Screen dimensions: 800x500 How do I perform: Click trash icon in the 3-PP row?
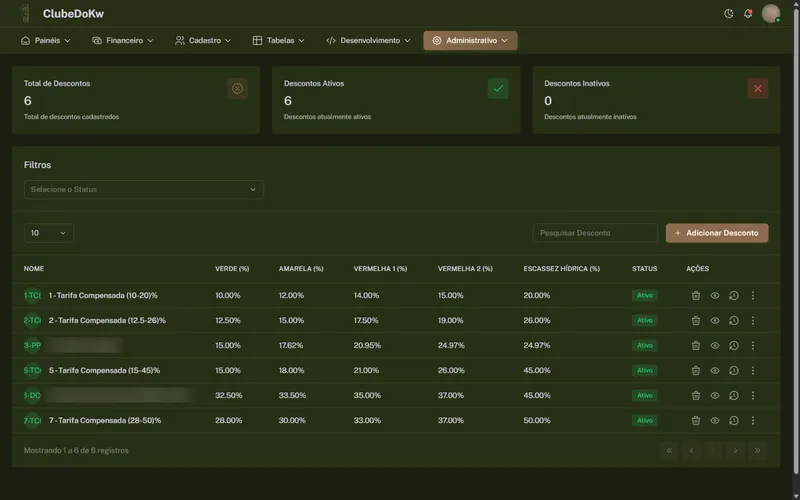pos(695,345)
